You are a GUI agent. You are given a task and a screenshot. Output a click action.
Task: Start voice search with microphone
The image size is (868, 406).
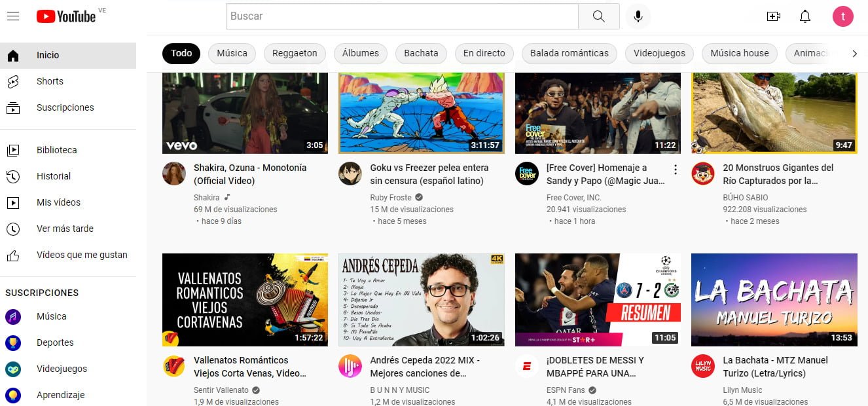638,16
